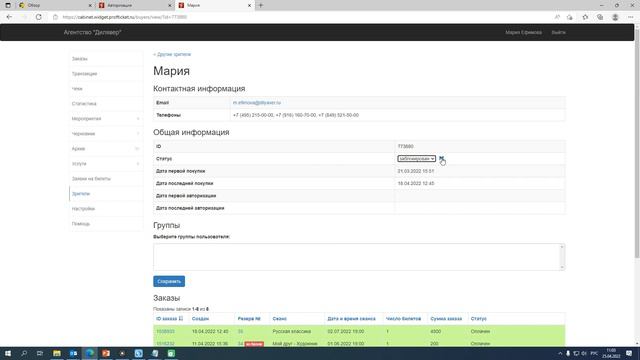Click sort icon next to ID заказа
Viewport: 640px width, 360px height.
(x=181, y=318)
